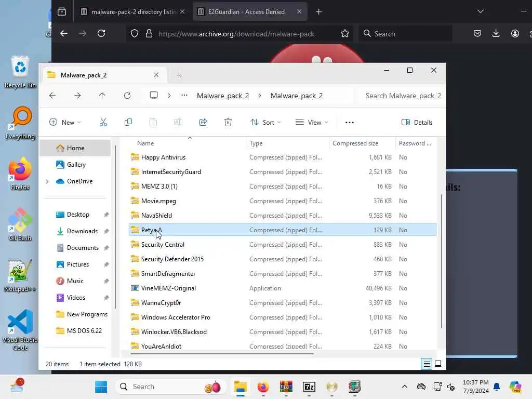Open chevron between the two Malware_pack_2 breadcrumbs

pos(260,96)
